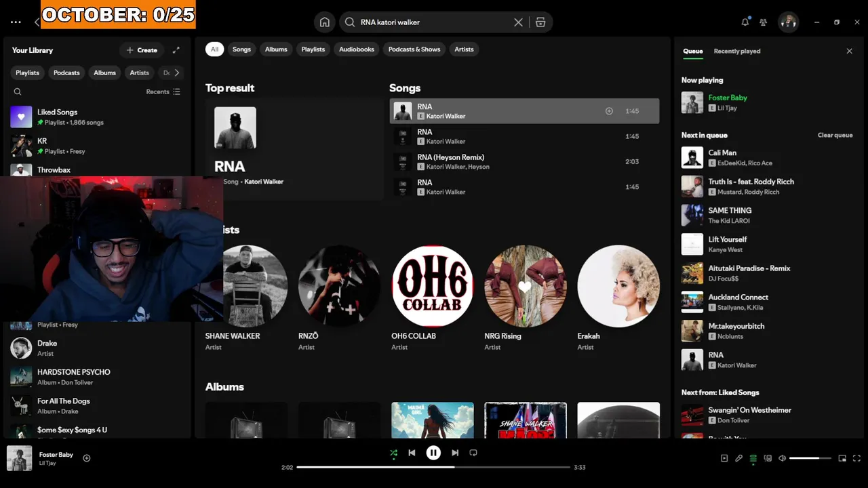Screen dimensions: 868x488
Task: Open the notifications bell
Action: coord(745,22)
